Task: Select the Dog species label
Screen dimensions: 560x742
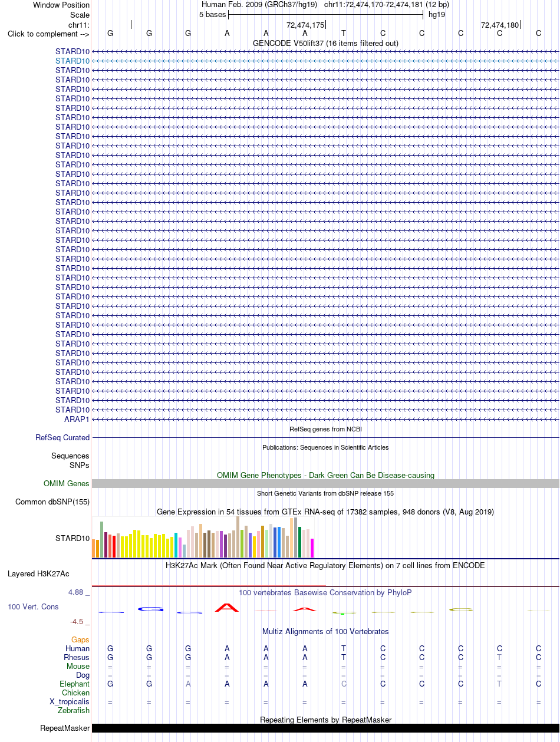Action: pos(83,675)
